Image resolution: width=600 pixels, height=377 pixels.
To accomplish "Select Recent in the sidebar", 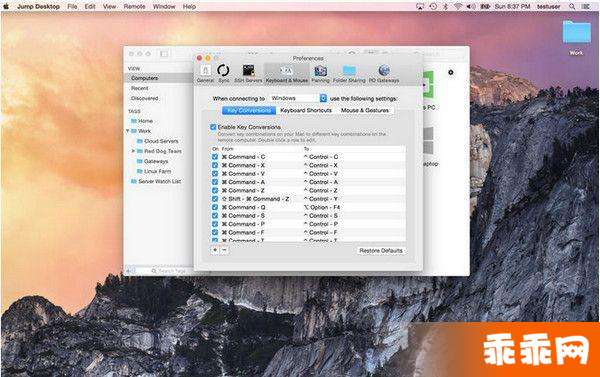I will point(140,88).
